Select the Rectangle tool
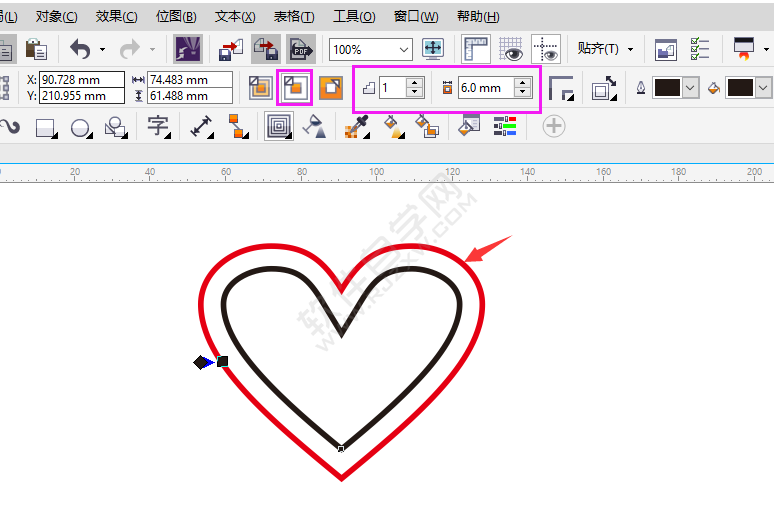Image resolution: width=774 pixels, height=525 pixels. pyautogui.click(x=46, y=127)
